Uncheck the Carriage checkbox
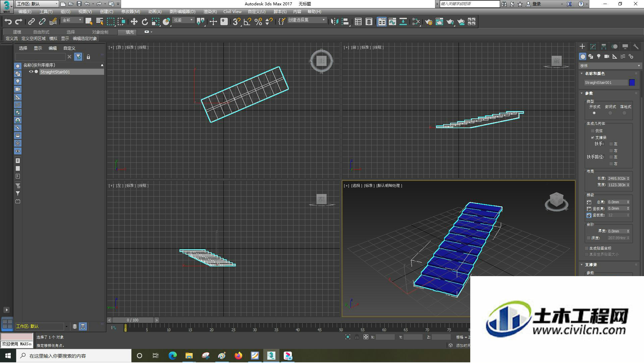The image size is (644, 363). 593,138
